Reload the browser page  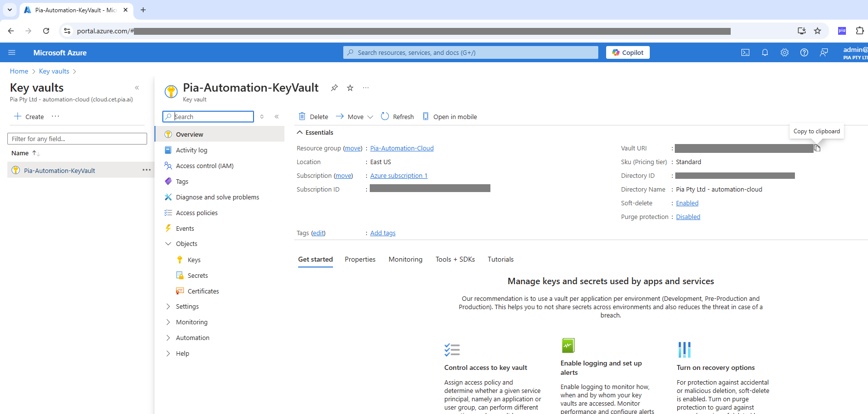click(x=46, y=31)
